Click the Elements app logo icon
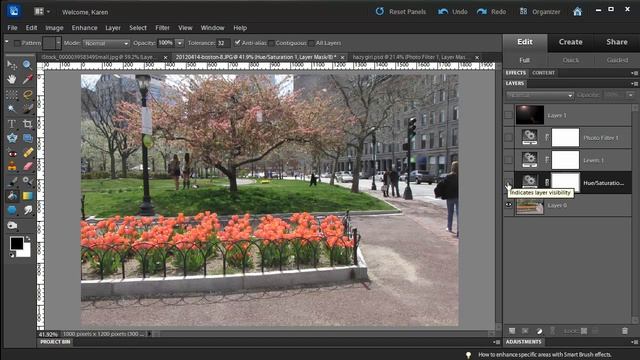Screen dimensions: 640x360 pos(13,11)
